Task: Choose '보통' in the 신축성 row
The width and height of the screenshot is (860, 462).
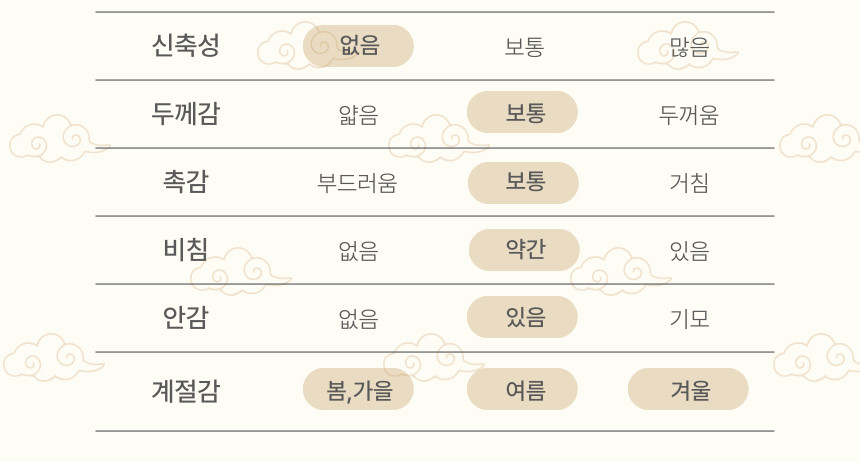Action: coord(524,46)
